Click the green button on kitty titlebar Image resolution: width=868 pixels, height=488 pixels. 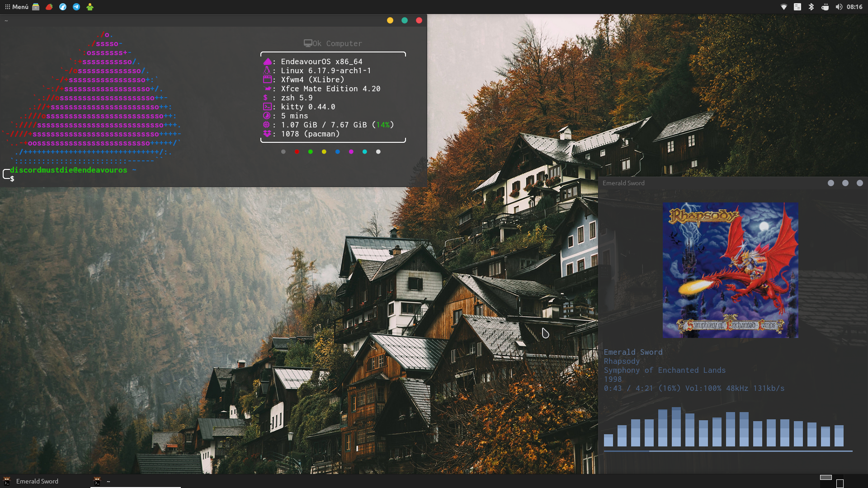[x=405, y=20]
